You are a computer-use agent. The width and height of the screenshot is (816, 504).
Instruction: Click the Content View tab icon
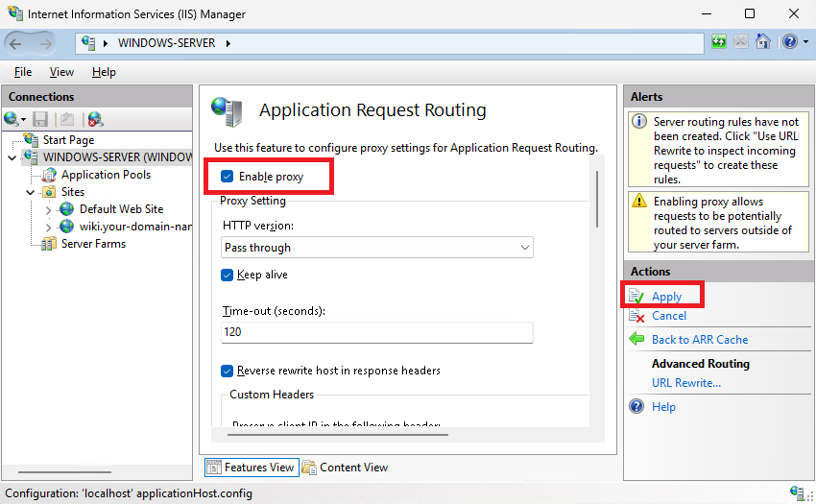pyautogui.click(x=309, y=468)
